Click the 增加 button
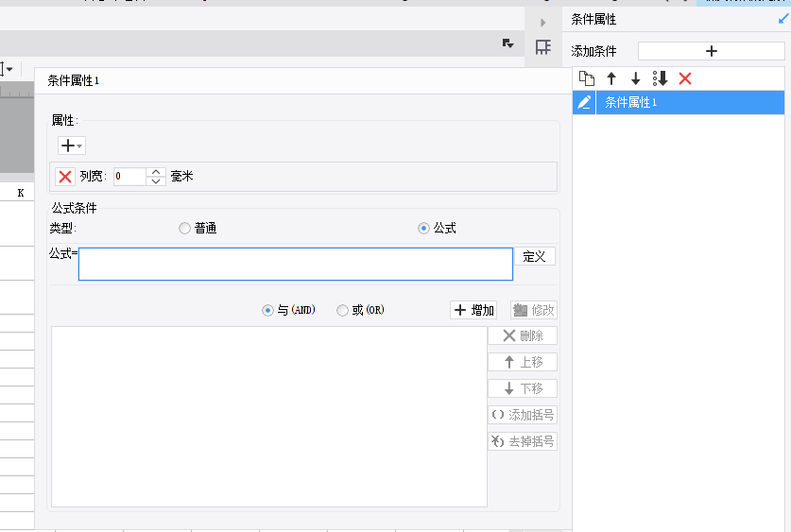791x532 pixels. [x=473, y=310]
